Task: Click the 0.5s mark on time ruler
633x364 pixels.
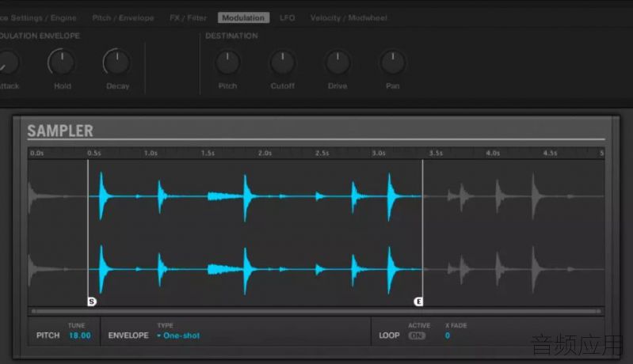Action: click(x=94, y=154)
